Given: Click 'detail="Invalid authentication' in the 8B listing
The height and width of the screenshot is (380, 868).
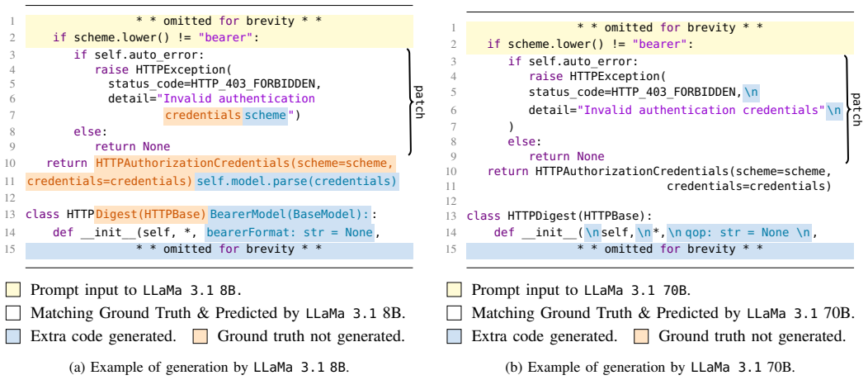Looking at the screenshot, I should coord(211,99).
